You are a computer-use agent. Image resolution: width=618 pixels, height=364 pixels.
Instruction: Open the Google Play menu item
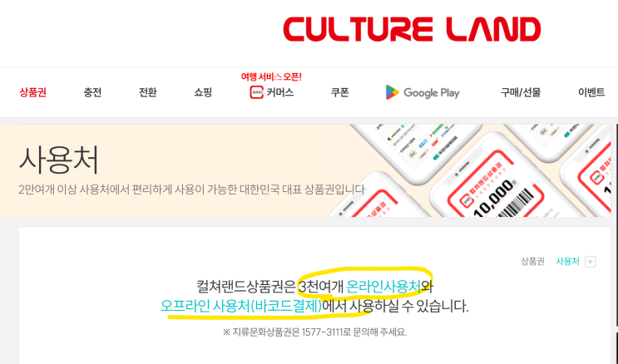click(423, 92)
